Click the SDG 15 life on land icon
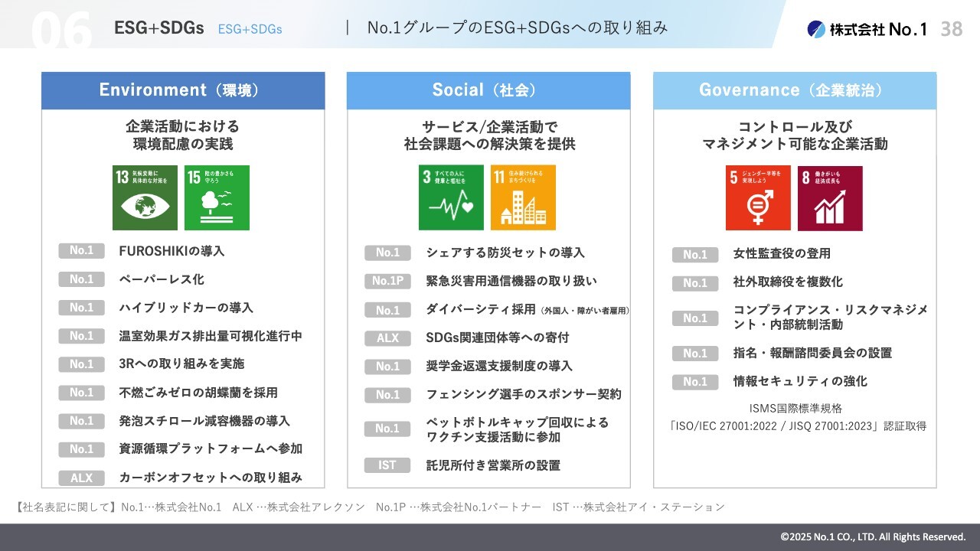 coord(217,197)
